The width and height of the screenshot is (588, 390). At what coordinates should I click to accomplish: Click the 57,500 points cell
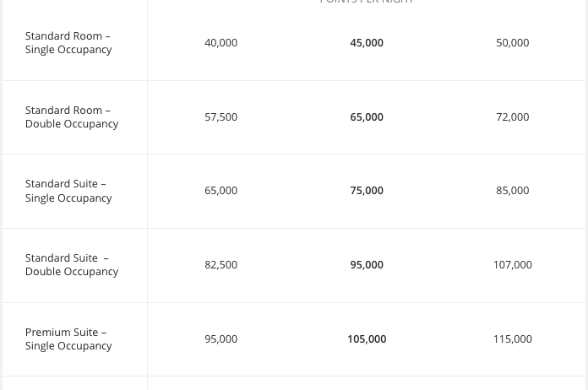tap(220, 117)
